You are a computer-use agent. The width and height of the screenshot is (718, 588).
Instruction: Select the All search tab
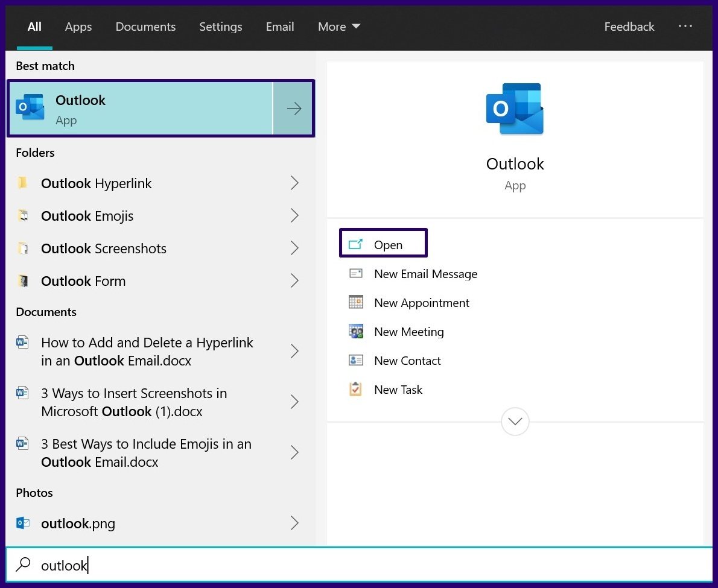(x=34, y=27)
